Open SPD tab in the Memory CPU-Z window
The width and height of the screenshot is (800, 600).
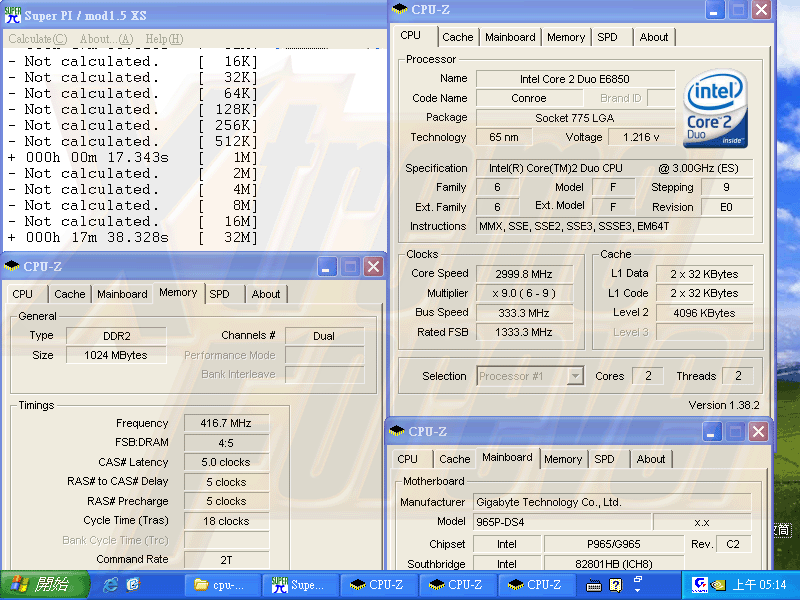pyautogui.click(x=219, y=294)
